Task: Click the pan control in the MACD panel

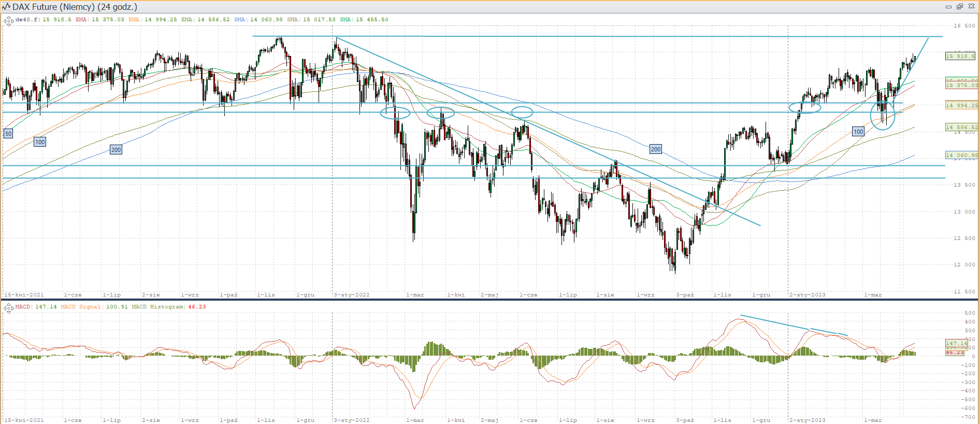Action: [8, 308]
